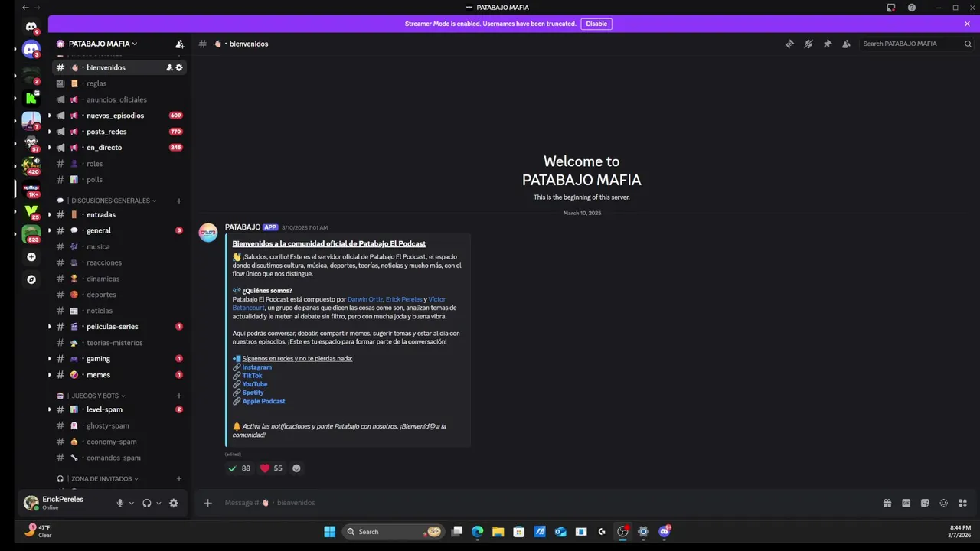Open the sticker picker

[x=925, y=503]
